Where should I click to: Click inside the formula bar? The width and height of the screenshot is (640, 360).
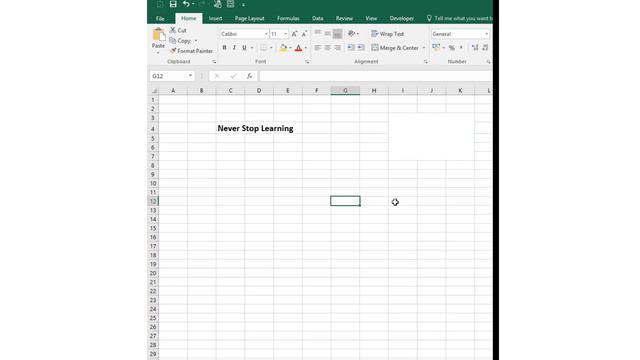point(376,76)
